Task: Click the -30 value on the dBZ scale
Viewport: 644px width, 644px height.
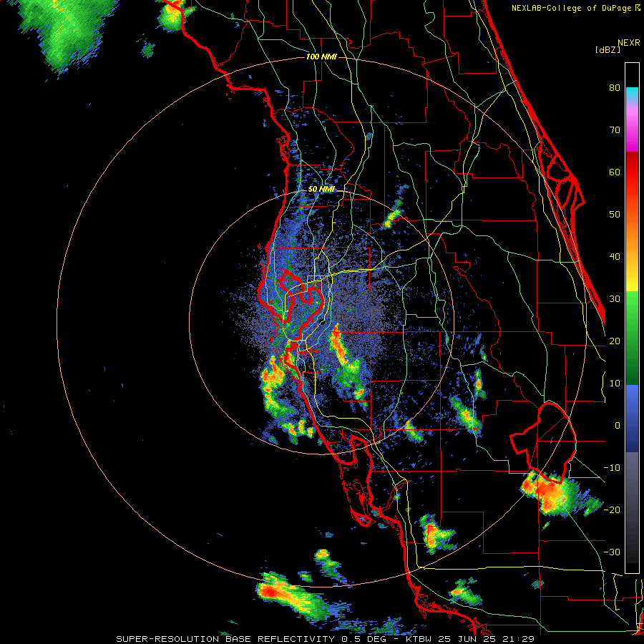Action: (x=612, y=552)
